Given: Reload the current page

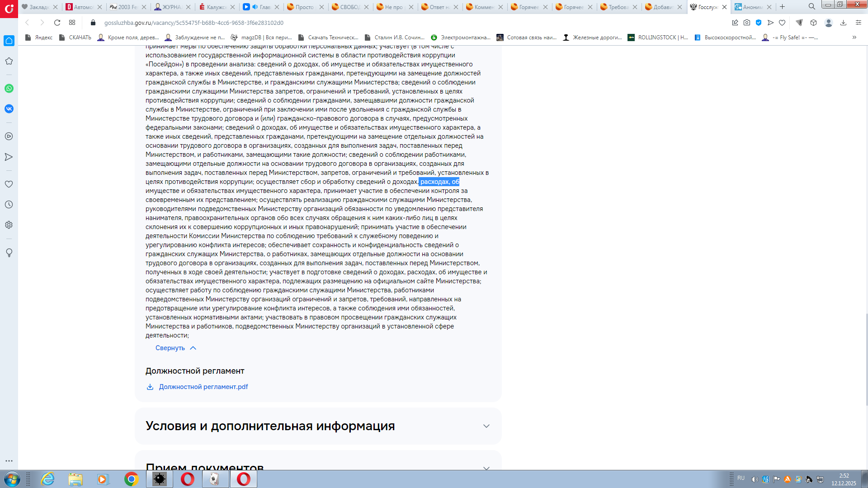Looking at the screenshot, I should click(x=57, y=23).
